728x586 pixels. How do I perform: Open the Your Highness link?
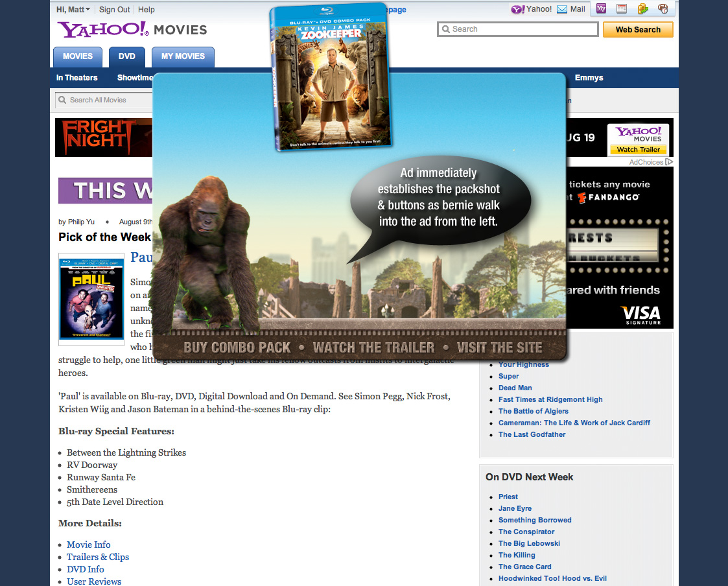(524, 364)
